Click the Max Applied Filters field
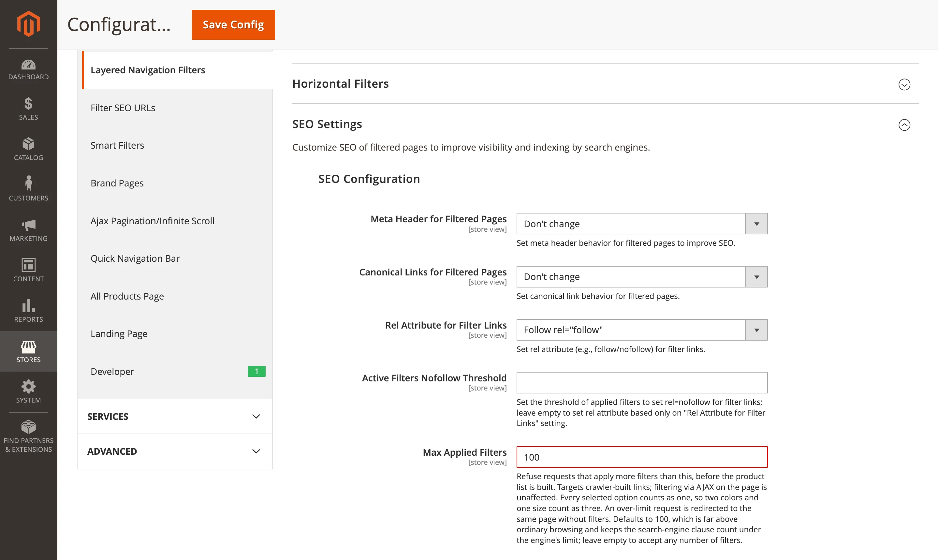This screenshot has height=560, width=938. tap(641, 457)
